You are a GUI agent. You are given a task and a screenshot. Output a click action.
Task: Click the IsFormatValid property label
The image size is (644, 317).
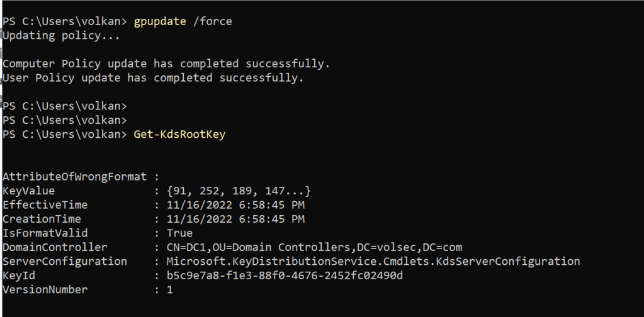(45, 233)
